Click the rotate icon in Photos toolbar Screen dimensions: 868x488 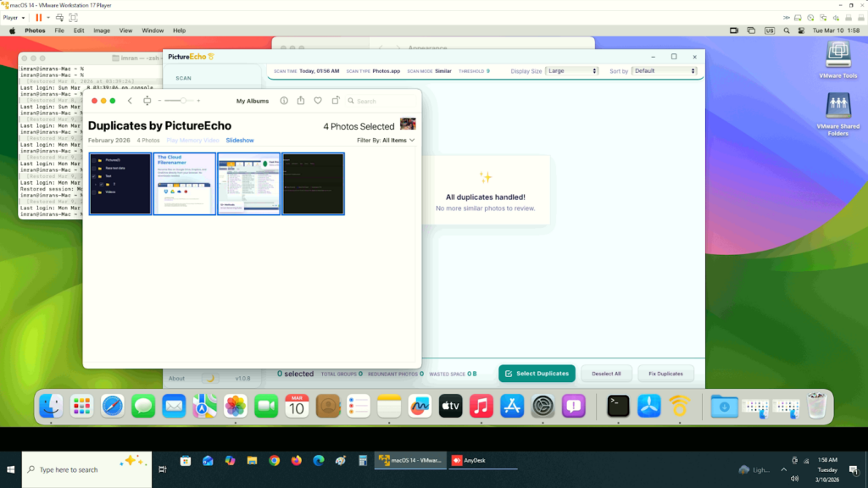tap(336, 101)
